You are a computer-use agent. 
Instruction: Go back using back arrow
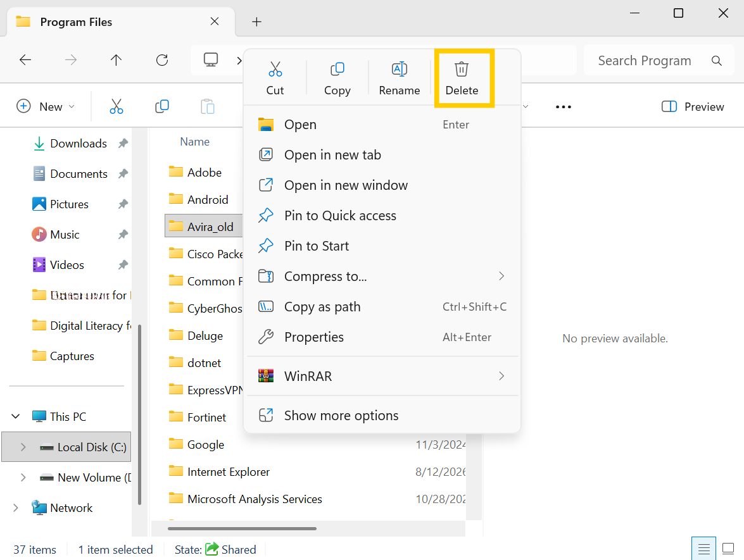tap(25, 59)
